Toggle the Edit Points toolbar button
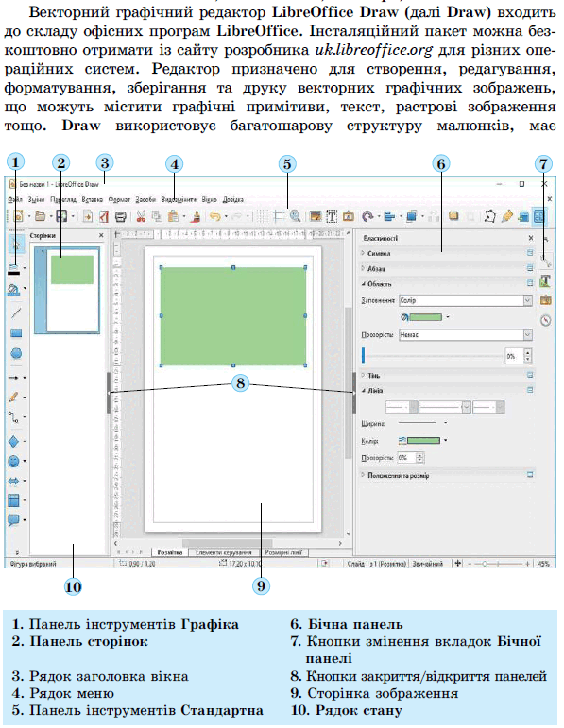Viewport: 564px width, 728px height. point(490,216)
